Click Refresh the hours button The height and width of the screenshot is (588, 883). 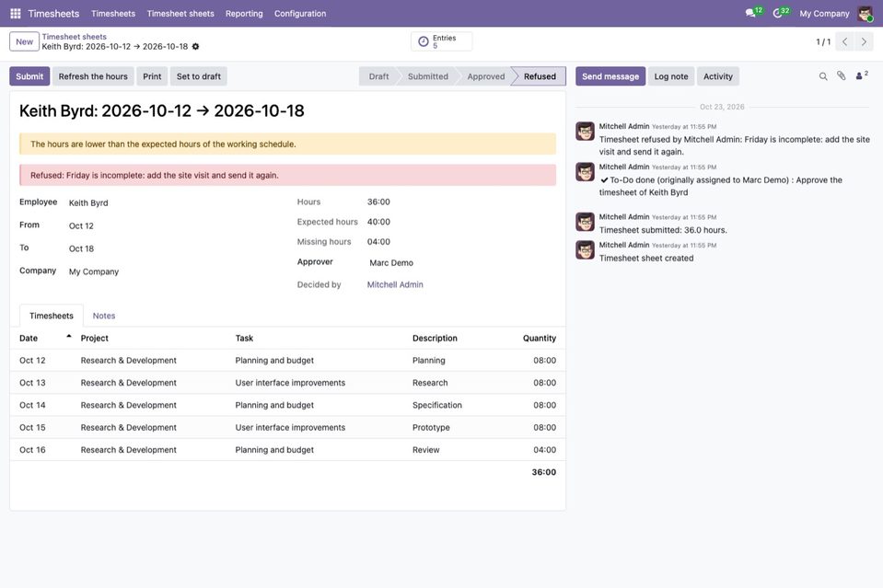[x=93, y=76]
